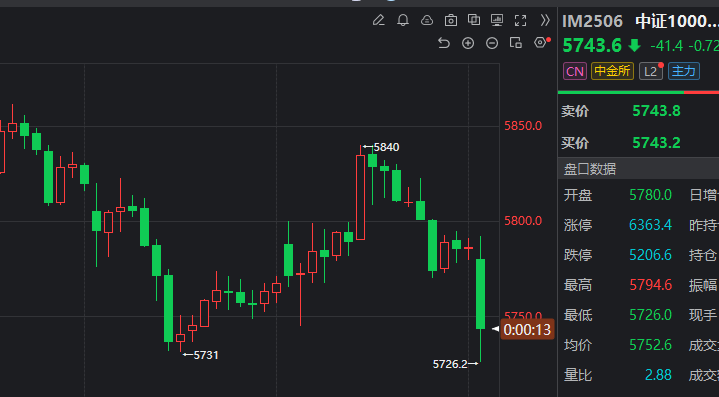Open the multi-window overlay icon

point(474,20)
